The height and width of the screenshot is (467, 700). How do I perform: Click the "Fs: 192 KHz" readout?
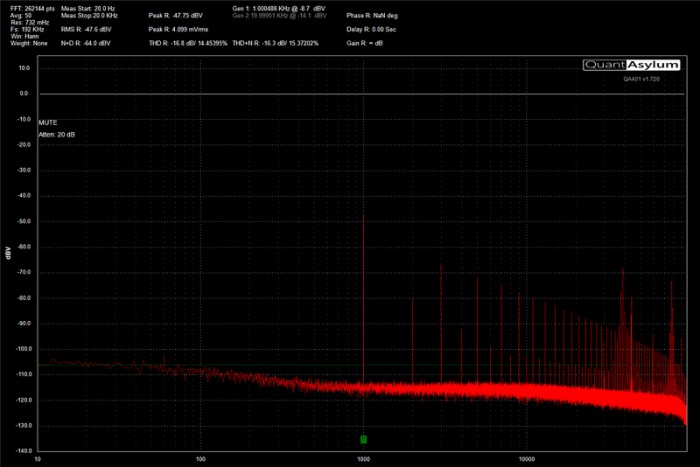tap(27, 29)
